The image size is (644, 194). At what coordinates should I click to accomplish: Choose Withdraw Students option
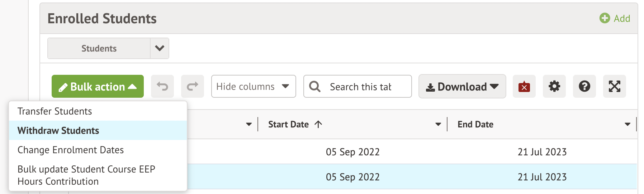point(58,131)
